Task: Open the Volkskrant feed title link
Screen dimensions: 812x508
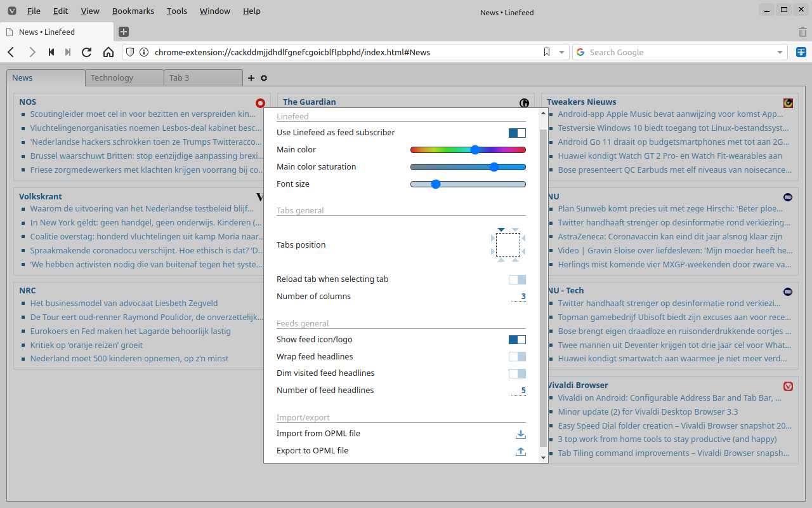Action: pyautogui.click(x=41, y=196)
